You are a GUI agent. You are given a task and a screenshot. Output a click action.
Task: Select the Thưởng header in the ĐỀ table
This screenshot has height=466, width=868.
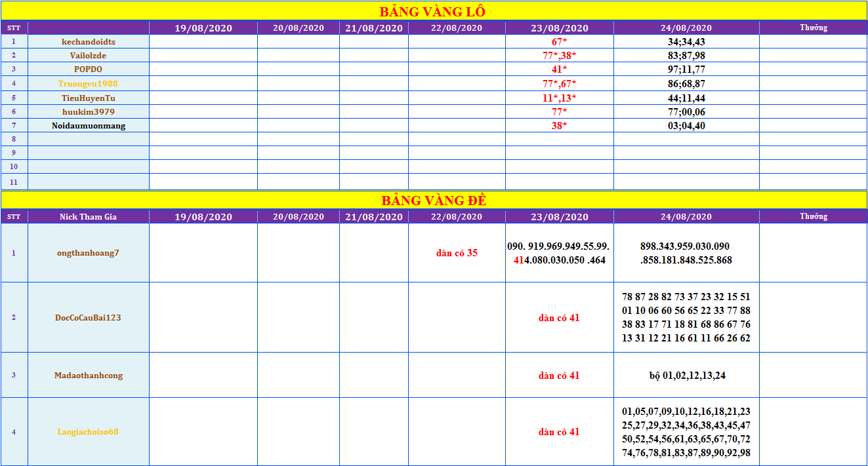[814, 217]
